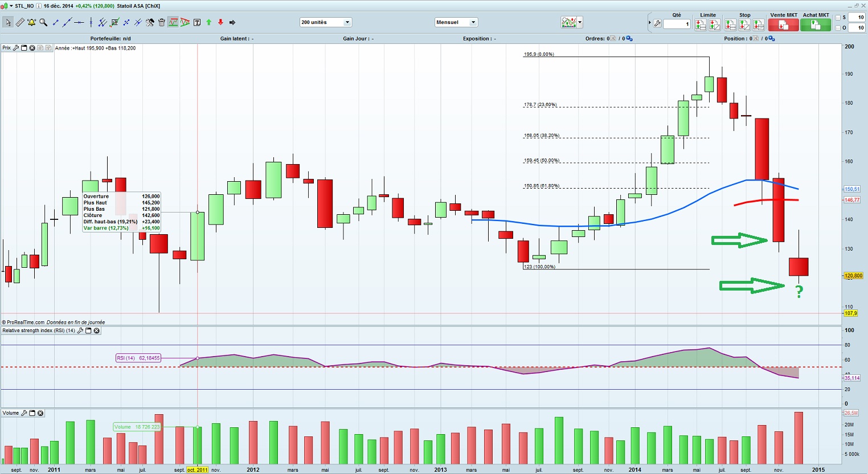868x474 pixels.
Task: Open the indicators chart icon button
Action: point(568,22)
